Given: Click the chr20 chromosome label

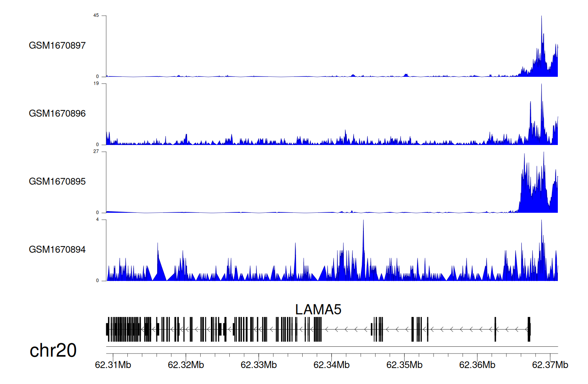Looking at the screenshot, I should 53,350.
